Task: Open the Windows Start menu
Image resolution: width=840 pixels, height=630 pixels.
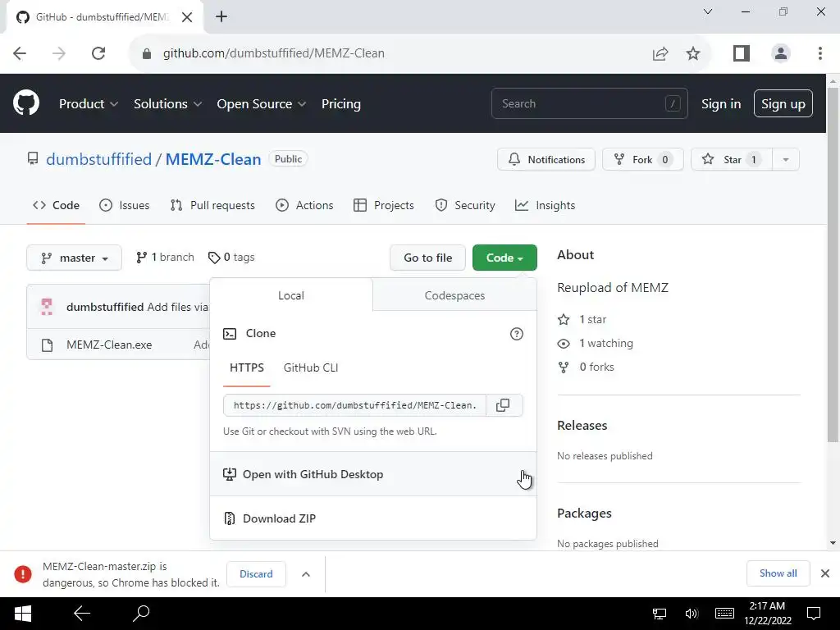Action: (x=22, y=614)
